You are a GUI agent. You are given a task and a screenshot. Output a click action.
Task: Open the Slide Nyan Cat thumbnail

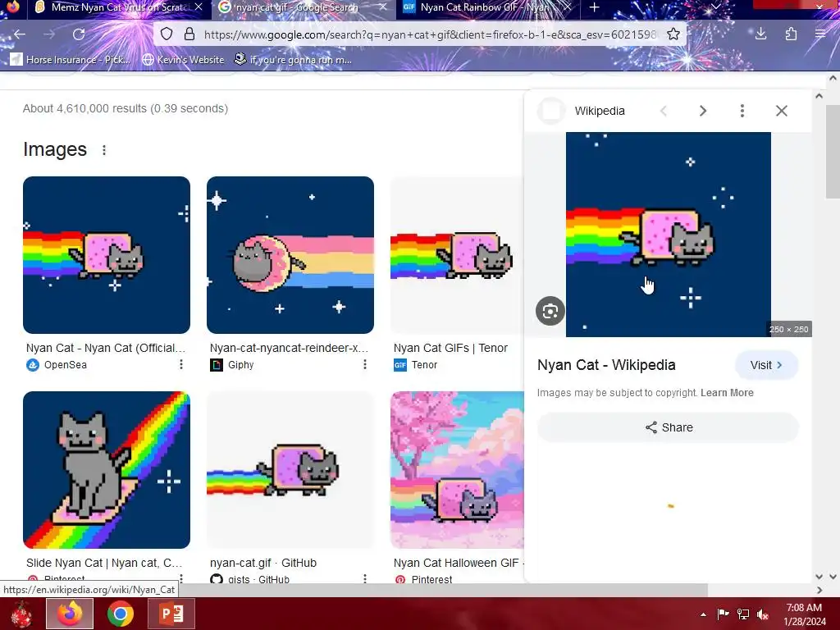(x=107, y=470)
